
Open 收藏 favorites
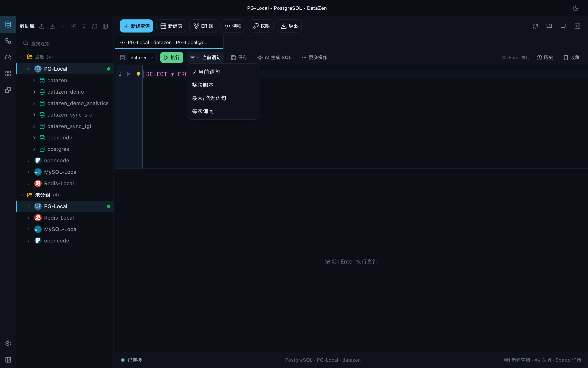coord(571,57)
